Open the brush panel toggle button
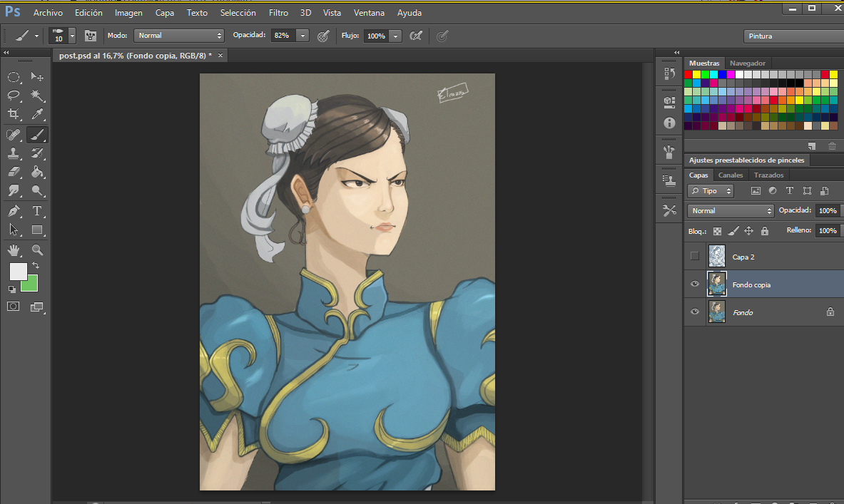Screen dimensions: 844x504 pos(91,36)
